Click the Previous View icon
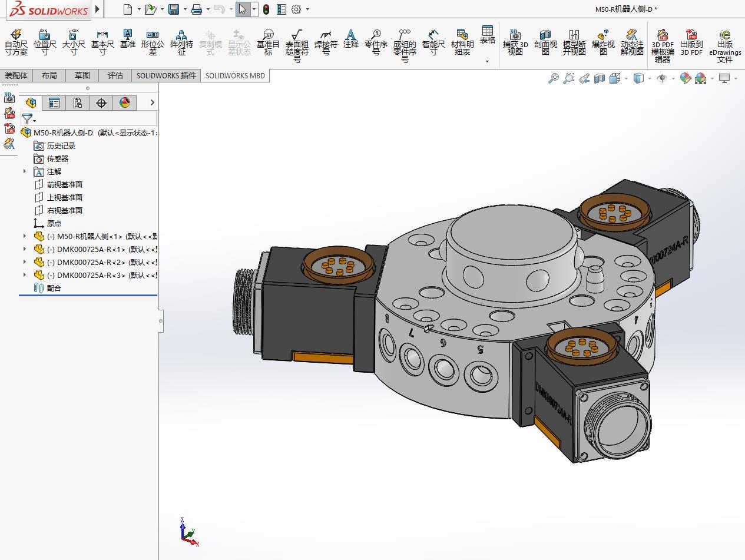 584,78
